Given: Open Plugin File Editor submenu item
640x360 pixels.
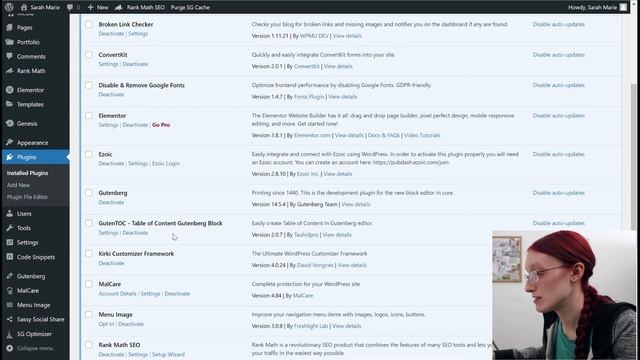Looking at the screenshot, I should [27, 197].
